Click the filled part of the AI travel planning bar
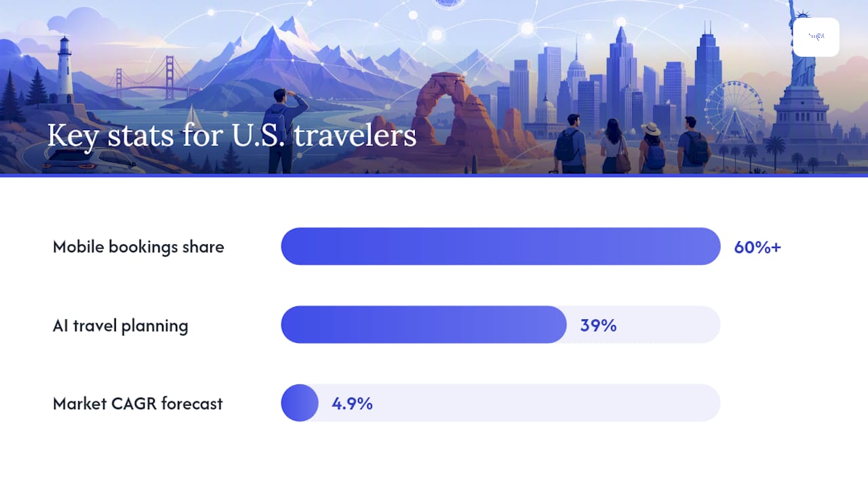This screenshot has height=488, width=868. tap(424, 325)
